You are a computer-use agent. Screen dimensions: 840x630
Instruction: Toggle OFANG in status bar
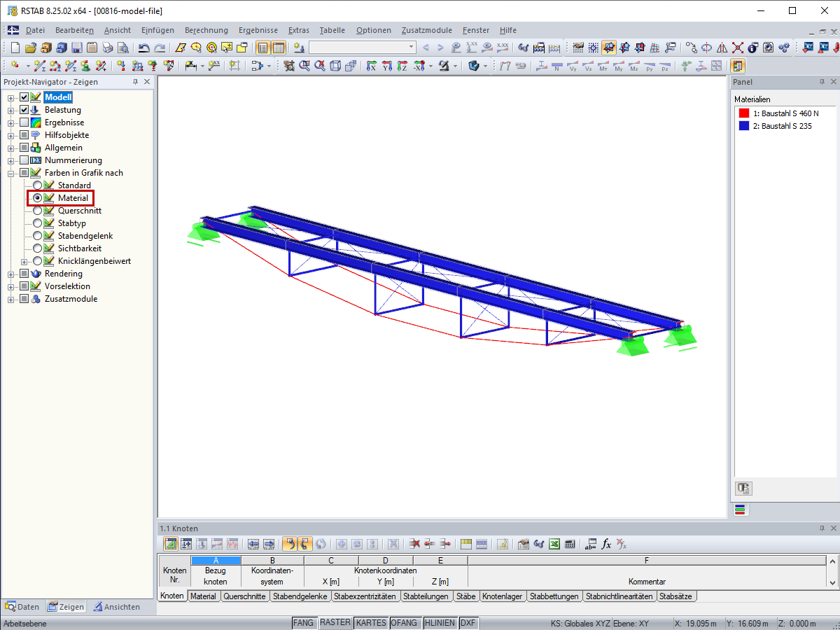click(405, 623)
